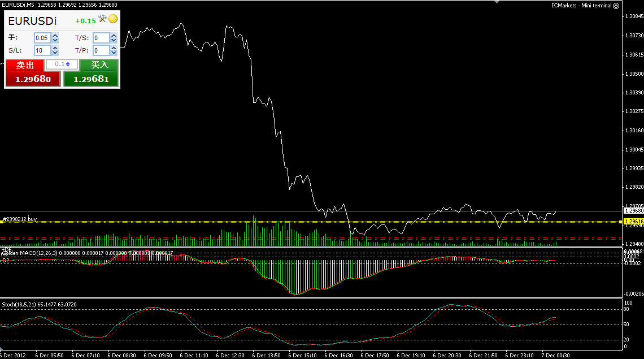Click the 1.29680 current bid price tag
The height and width of the screenshot is (359, 644).
[633, 210]
